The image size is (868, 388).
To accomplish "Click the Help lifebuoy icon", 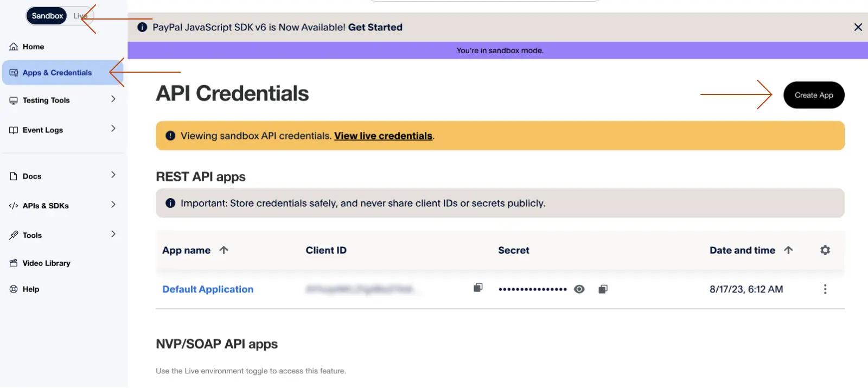I will pyautogui.click(x=14, y=289).
